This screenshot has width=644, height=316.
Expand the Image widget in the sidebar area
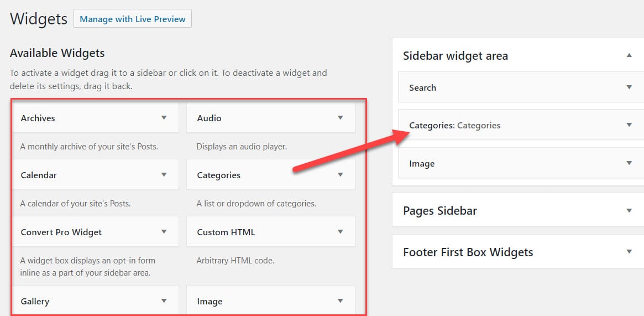tap(629, 163)
